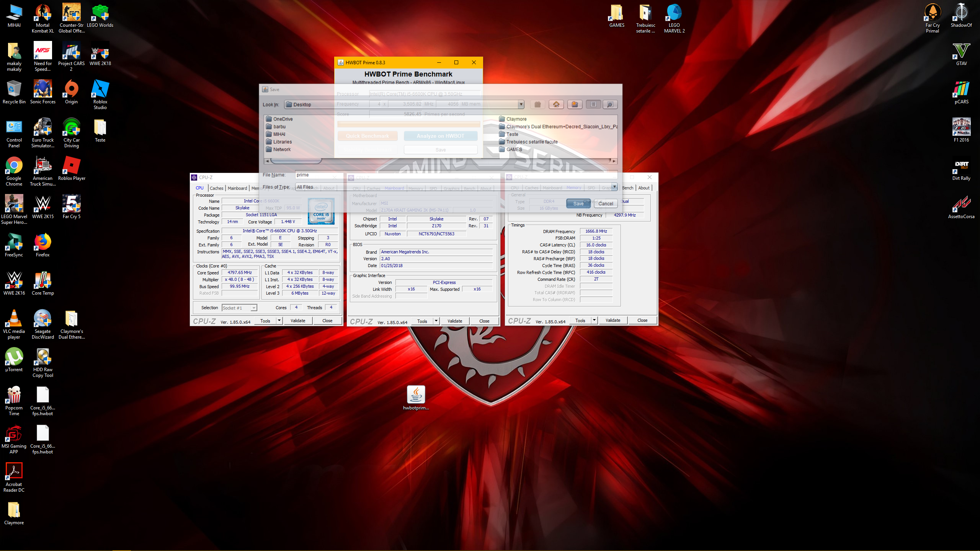Click Close button in right CPU-Z window
This screenshot has width=980, height=551.
(x=642, y=320)
